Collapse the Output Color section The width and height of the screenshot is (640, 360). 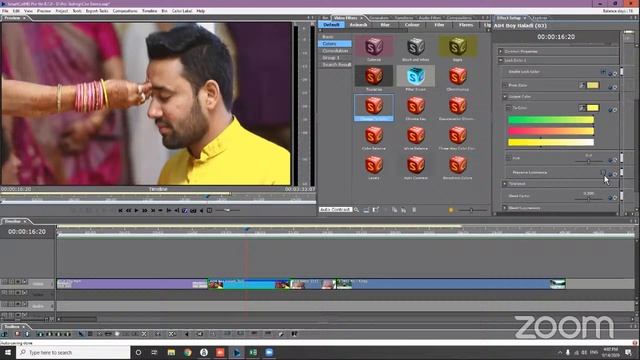505,97
